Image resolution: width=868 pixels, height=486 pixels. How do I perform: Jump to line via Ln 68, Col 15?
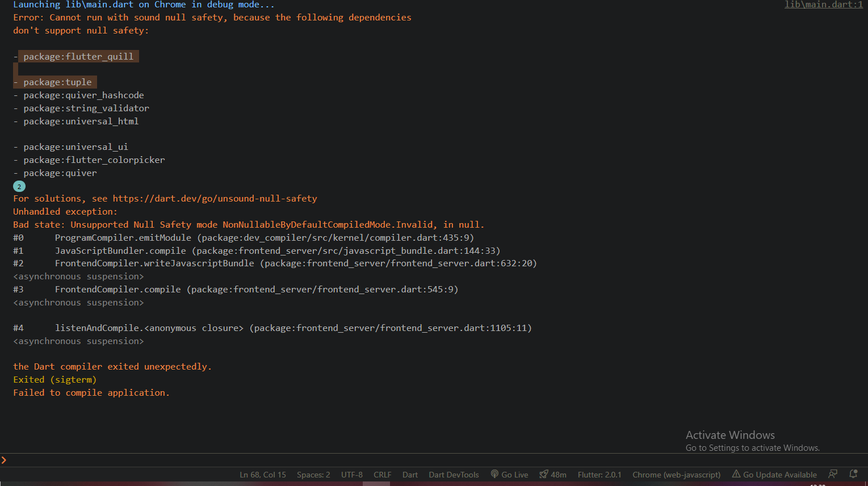263,475
